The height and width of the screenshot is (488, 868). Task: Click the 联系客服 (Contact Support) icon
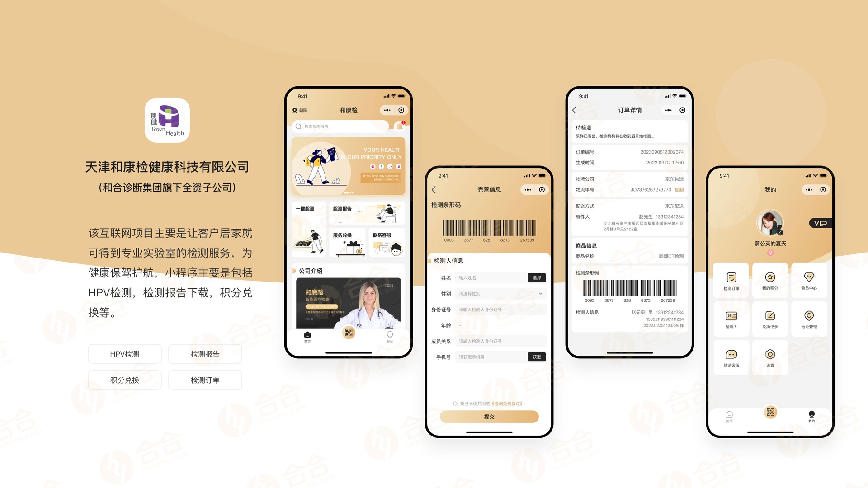730,357
